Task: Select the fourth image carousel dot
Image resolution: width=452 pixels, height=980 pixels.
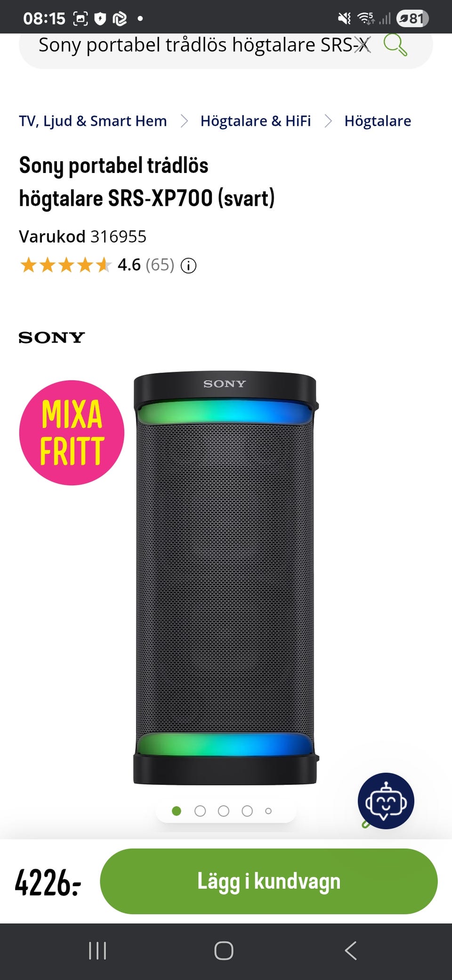Action: tap(247, 811)
